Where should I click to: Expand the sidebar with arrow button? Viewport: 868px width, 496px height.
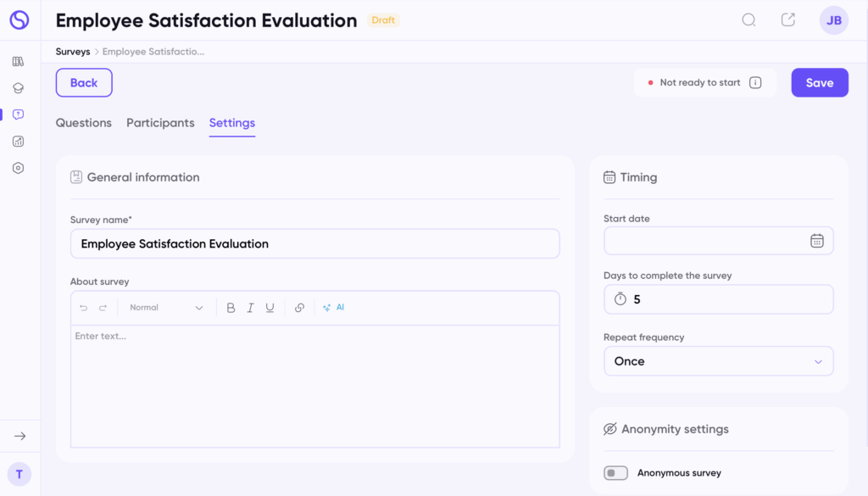20,436
